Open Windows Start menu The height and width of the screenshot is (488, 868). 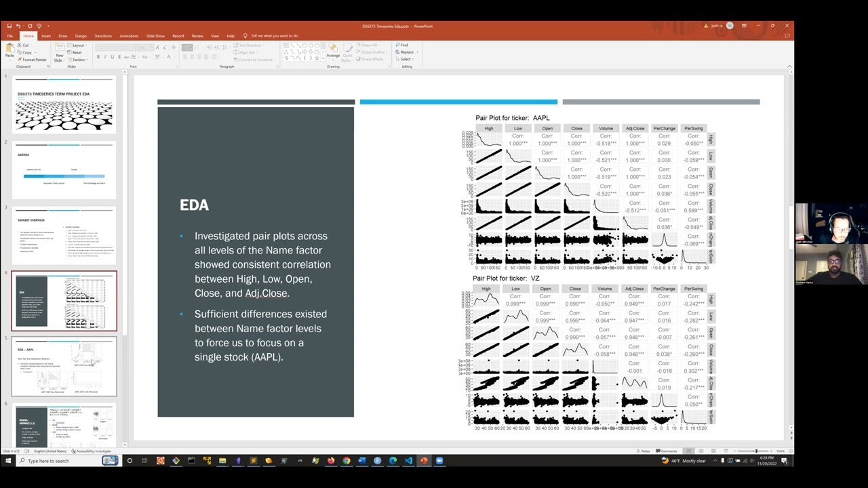8,461
